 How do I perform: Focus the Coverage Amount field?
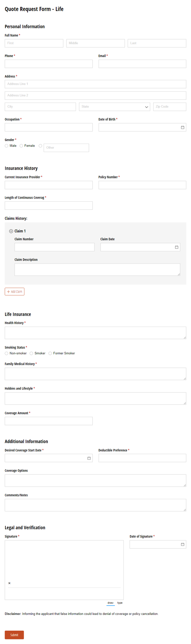pos(49,421)
